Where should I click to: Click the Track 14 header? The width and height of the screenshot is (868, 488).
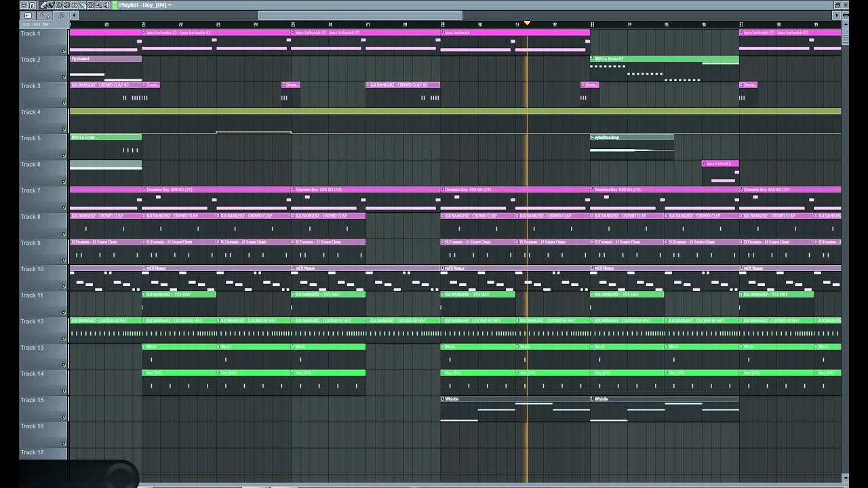43,382
